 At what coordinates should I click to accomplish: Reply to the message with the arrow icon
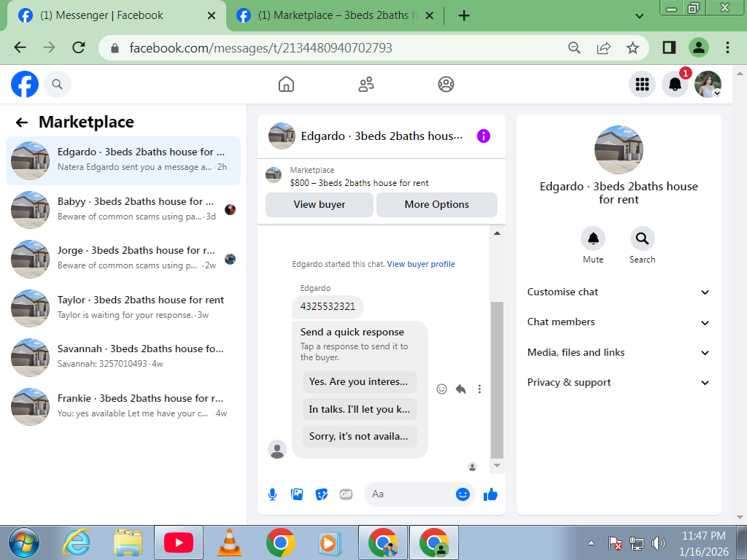click(461, 389)
